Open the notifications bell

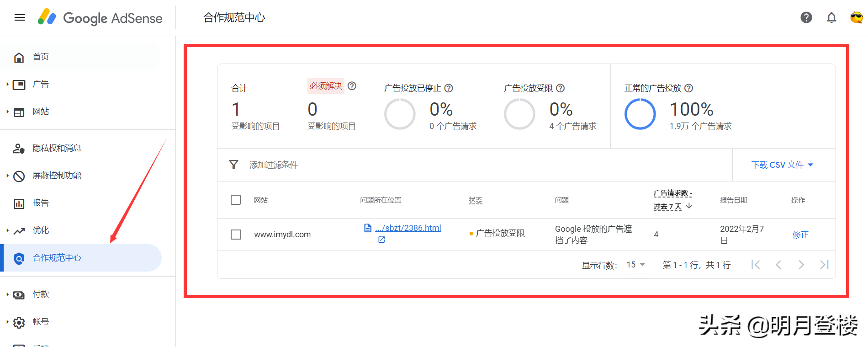831,17
